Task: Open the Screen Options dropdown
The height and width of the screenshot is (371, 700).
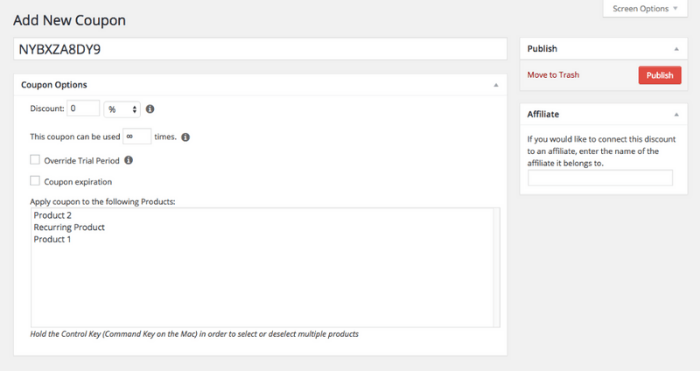Action: [645, 8]
